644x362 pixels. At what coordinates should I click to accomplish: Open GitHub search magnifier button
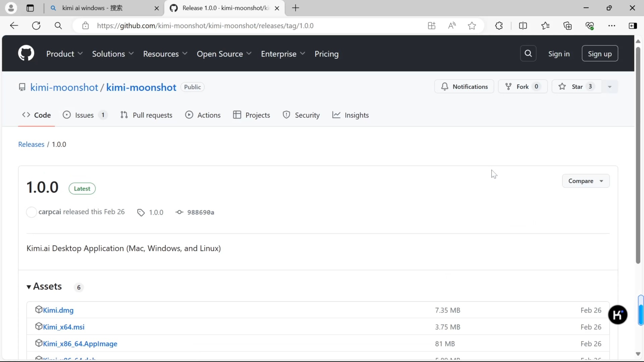[528, 53]
